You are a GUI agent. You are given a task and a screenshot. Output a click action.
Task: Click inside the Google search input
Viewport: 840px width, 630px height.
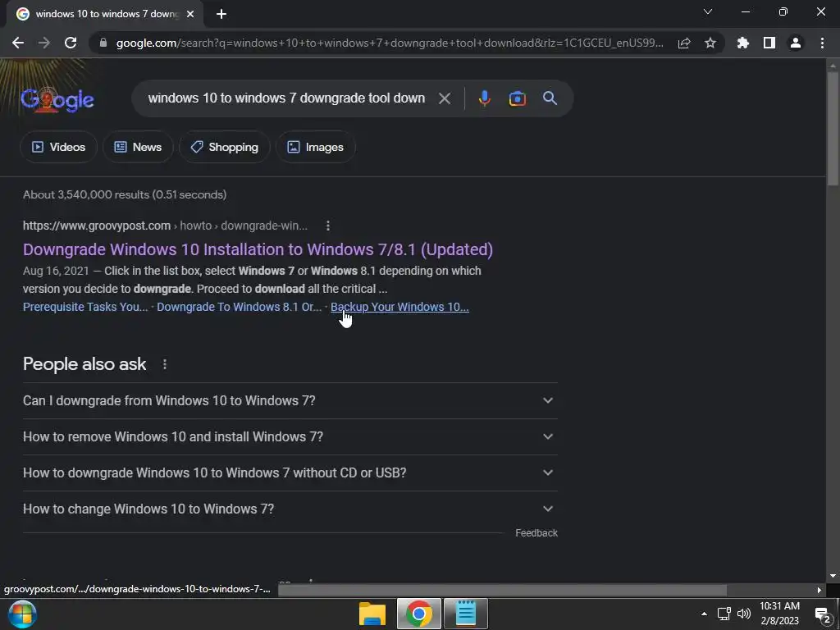(286, 98)
